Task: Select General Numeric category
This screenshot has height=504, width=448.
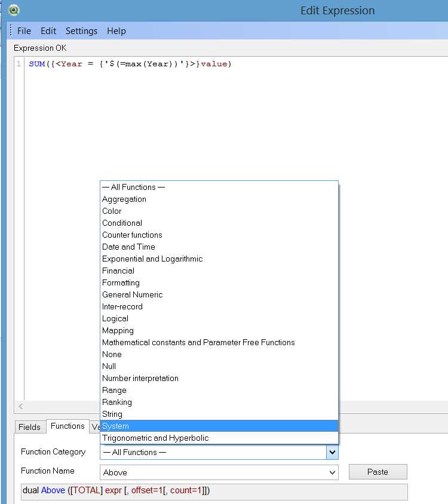Action: coord(219,294)
